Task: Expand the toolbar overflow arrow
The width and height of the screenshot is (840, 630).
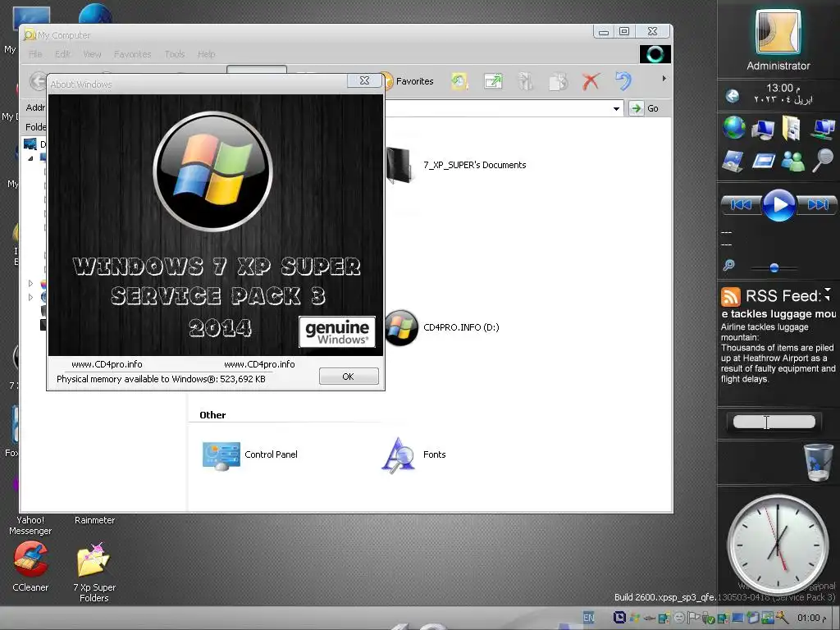Action: point(664,79)
